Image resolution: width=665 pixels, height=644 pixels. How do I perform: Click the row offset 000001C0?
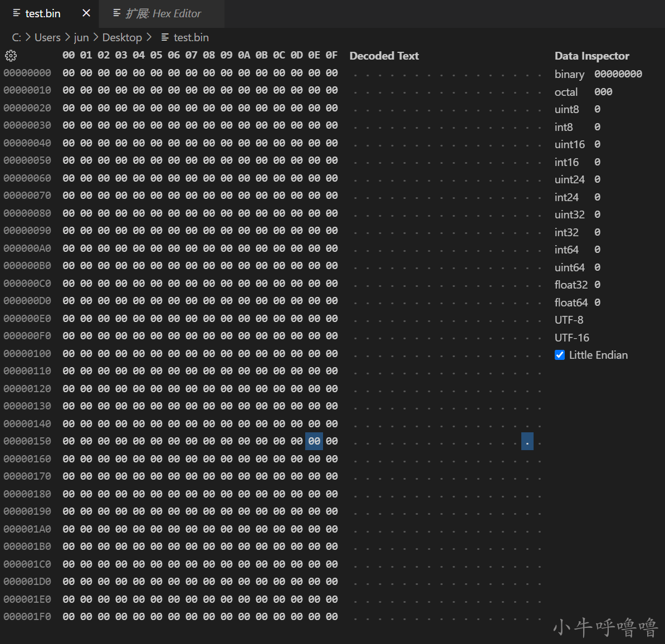[x=27, y=564]
